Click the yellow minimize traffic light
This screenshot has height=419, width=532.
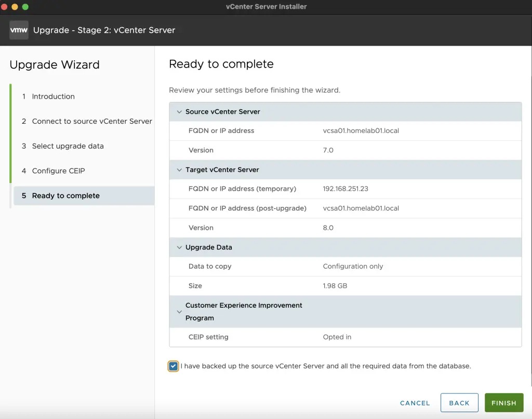[15, 7]
